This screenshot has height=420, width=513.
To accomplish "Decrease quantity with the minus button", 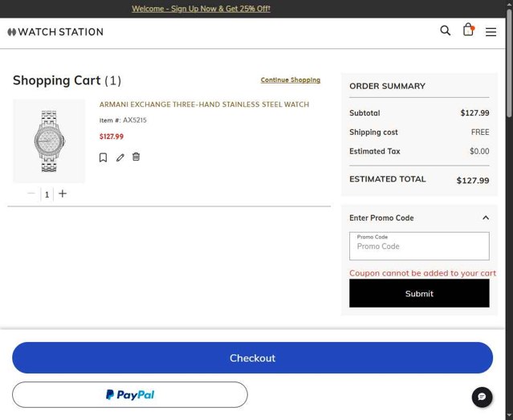I will [31, 194].
